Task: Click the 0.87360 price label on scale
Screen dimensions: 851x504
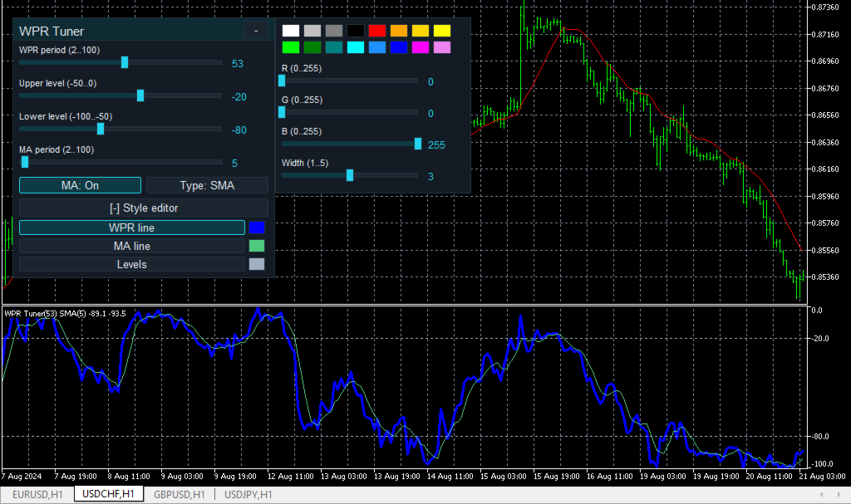Action: (x=825, y=7)
